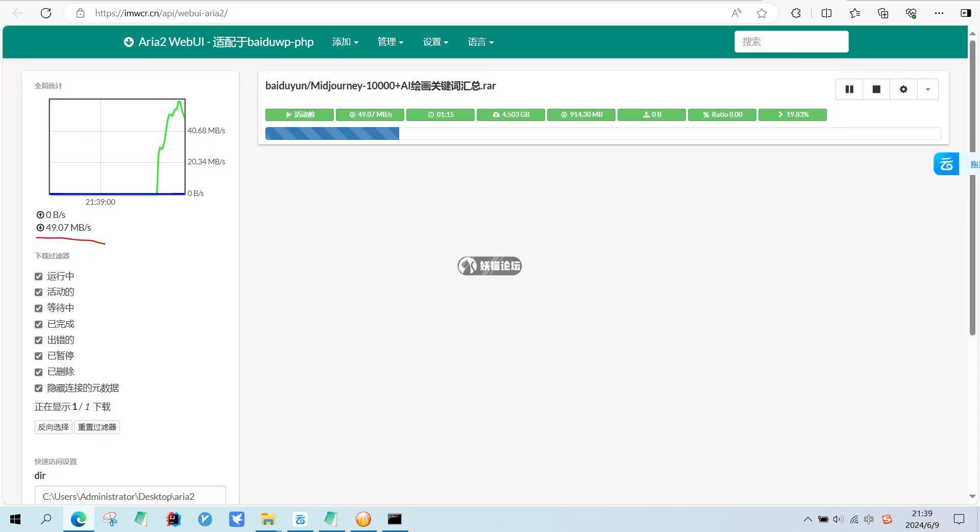Click the dir path input field
This screenshot has width=980, height=532.
pos(130,496)
